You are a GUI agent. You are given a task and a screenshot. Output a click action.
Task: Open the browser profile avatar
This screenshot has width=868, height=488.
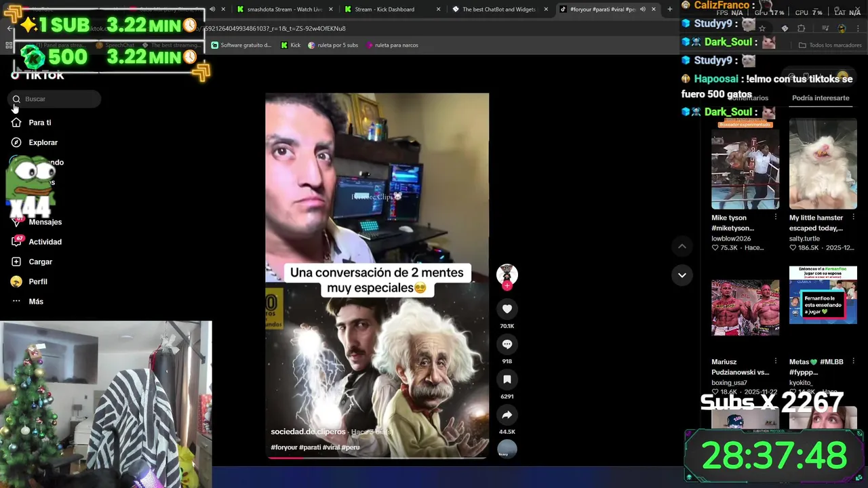pyautogui.click(x=842, y=28)
